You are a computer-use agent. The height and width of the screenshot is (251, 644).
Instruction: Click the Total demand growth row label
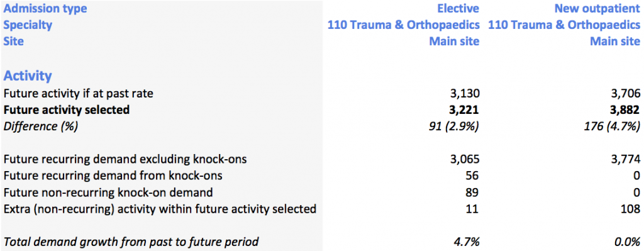coord(131,242)
